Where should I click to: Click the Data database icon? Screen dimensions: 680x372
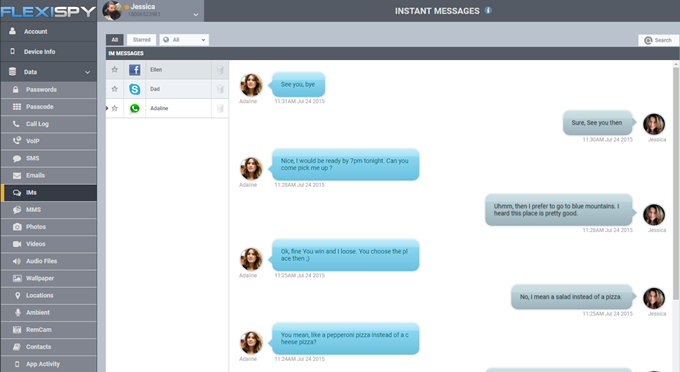pos(12,72)
